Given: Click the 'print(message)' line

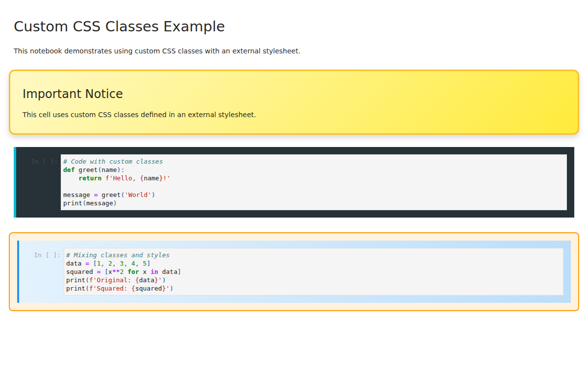Looking at the screenshot, I should [90, 203].
